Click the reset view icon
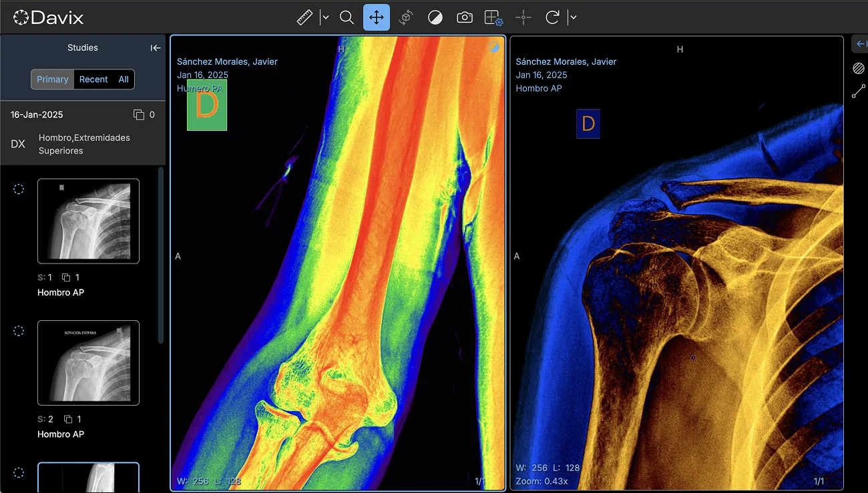This screenshot has width=868, height=493. tap(552, 17)
